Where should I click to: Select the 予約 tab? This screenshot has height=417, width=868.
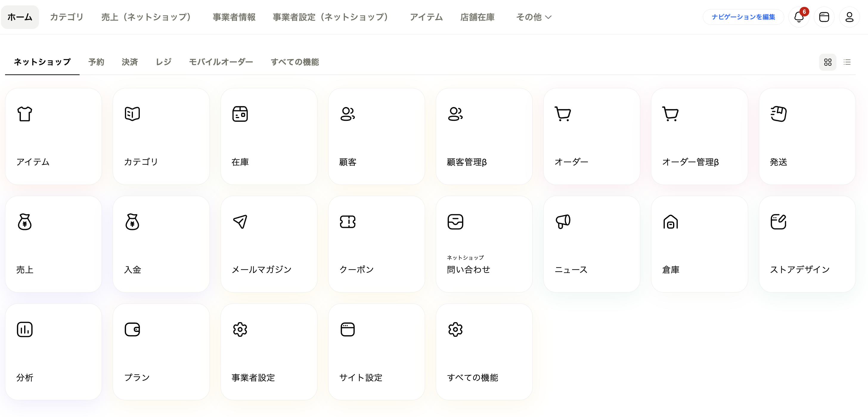pyautogui.click(x=96, y=62)
